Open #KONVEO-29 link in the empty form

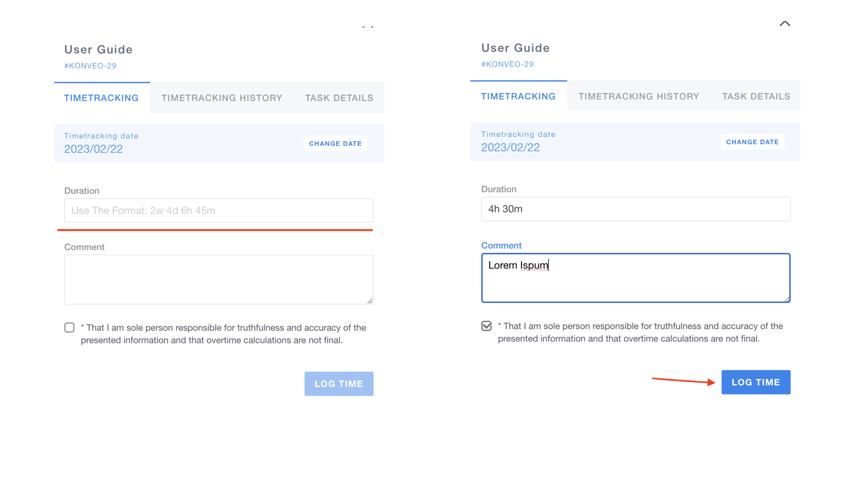coord(90,66)
